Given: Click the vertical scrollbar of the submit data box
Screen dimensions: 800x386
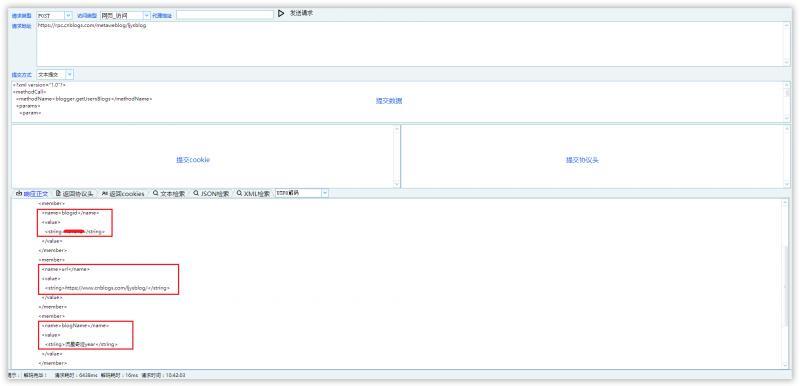Looking at the screenshot, I should pyautogui.click(x=787, y=101).
